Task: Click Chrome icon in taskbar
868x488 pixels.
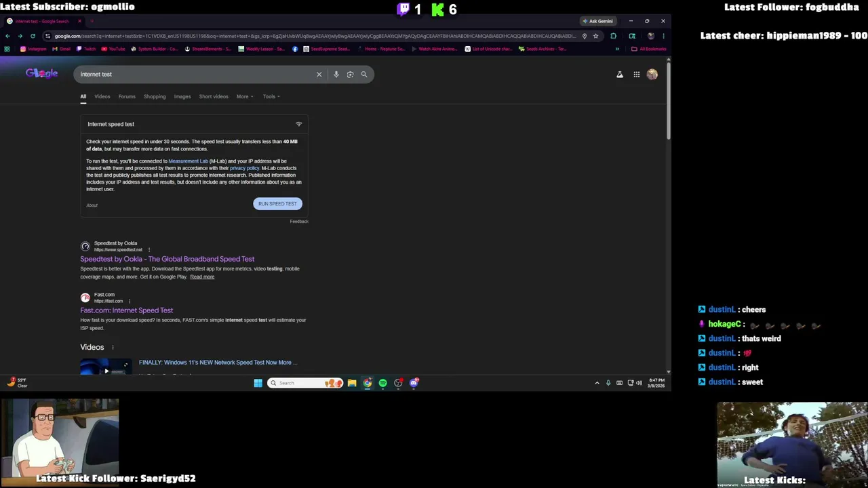Action: coord(367,383)
